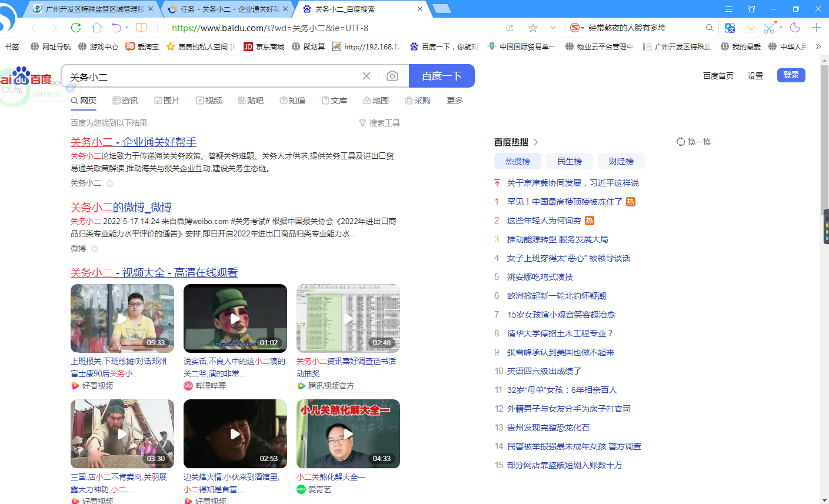Open the 设置 menu at top right

(755, 75)
